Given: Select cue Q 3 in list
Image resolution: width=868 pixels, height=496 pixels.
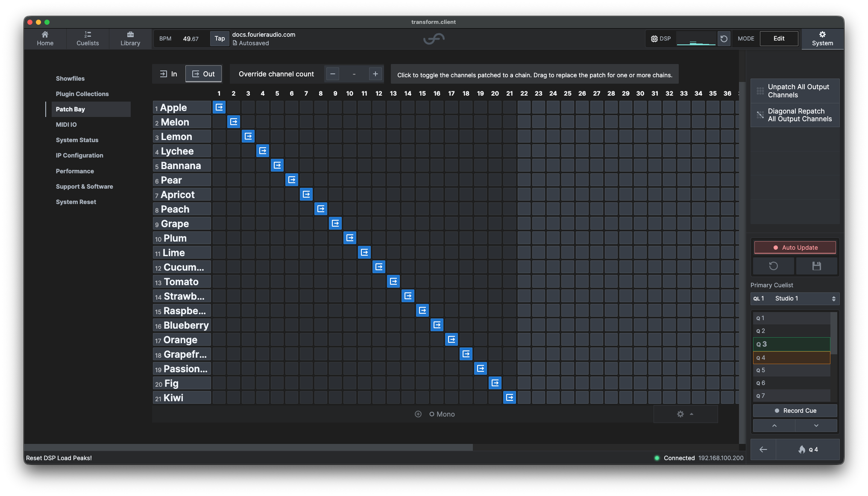Looking at the screenshot, I should 792,344.
